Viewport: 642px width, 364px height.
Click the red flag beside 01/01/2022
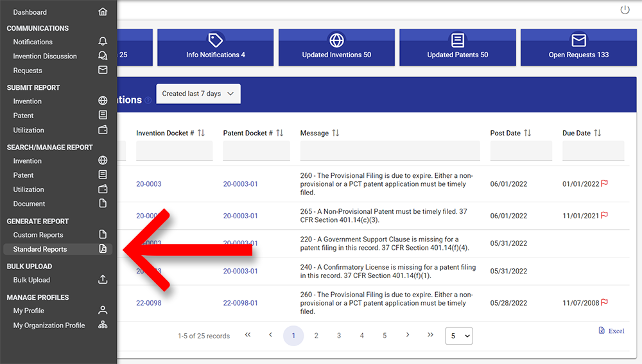click(x=604, y=184)
